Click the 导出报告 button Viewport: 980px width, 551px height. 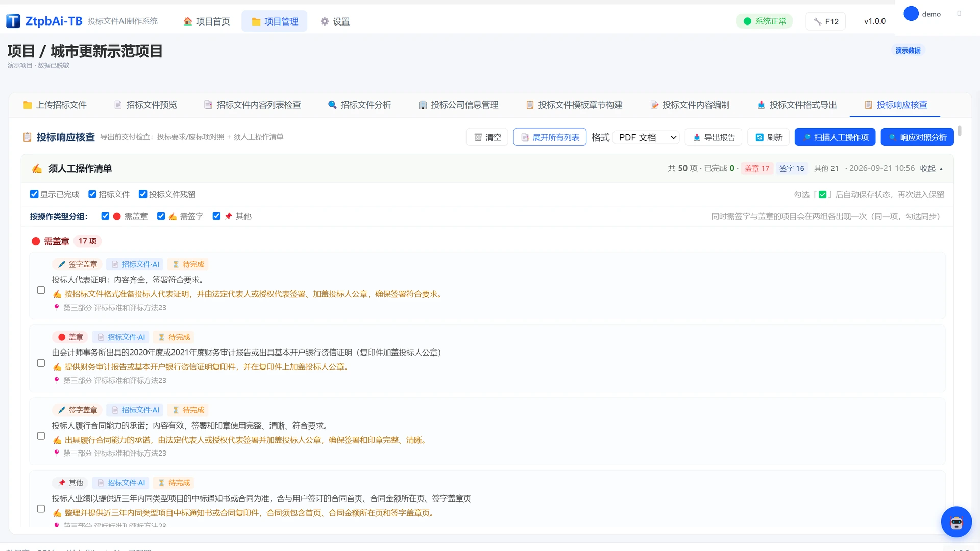[714, 137]
